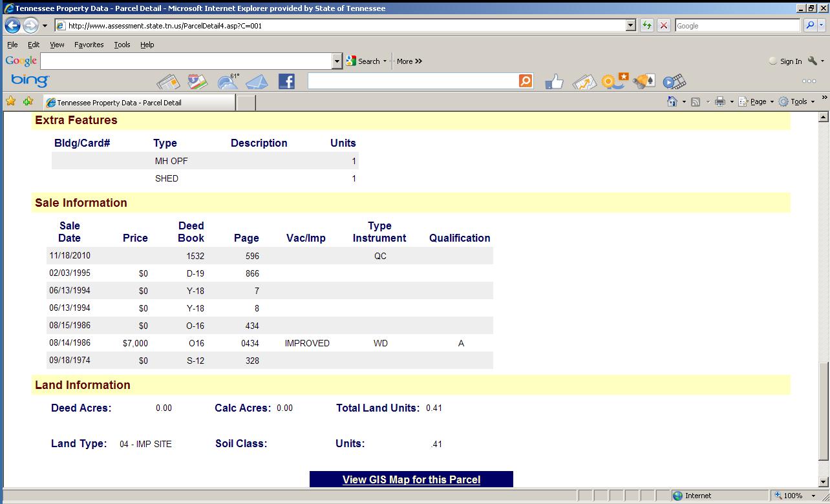Click the Refresh page icon
830x504 pixels.
(x=647, y=26)
